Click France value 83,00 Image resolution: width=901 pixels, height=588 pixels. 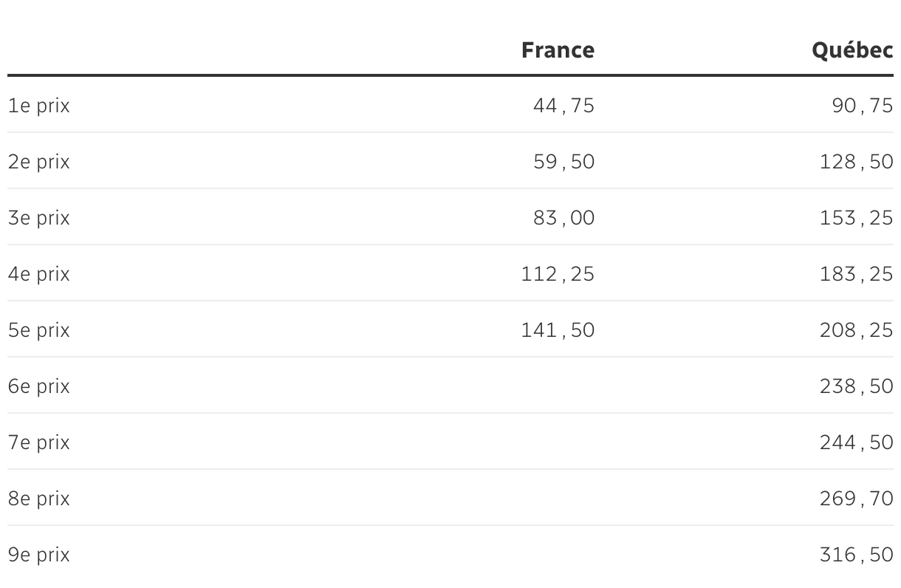[563, 218]
